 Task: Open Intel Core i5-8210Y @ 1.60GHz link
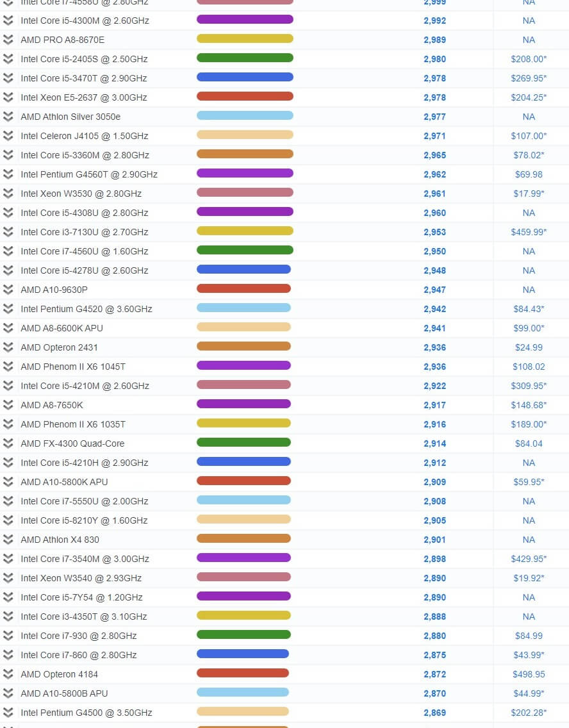[x=84, y=520]
